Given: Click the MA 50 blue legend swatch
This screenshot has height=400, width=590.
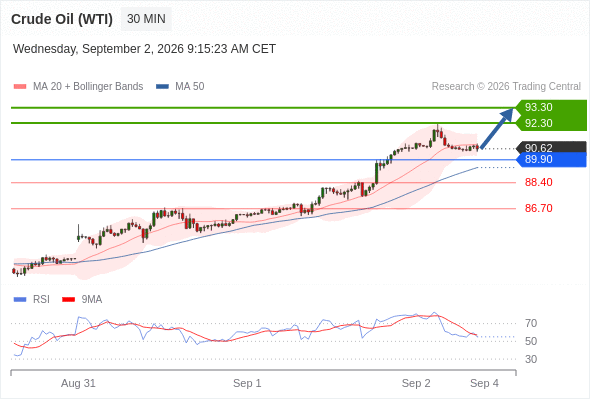Looking at the screenshot, I should tap(162, 87).
